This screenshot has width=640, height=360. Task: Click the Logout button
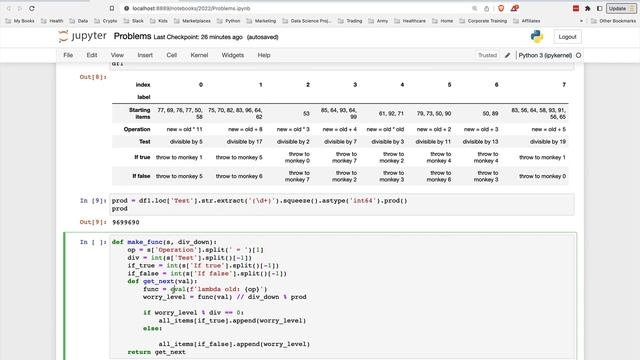tap(567, 37)
